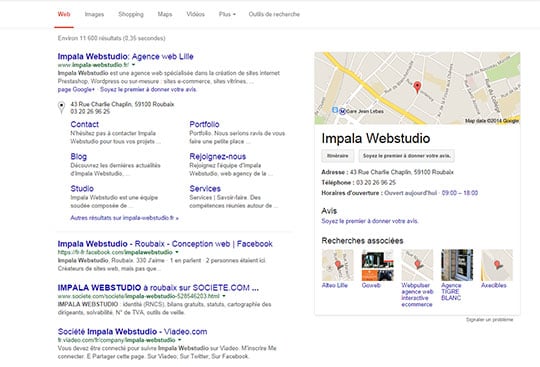
Task: Open the Contact sitelink
Action: coord(84,124)
